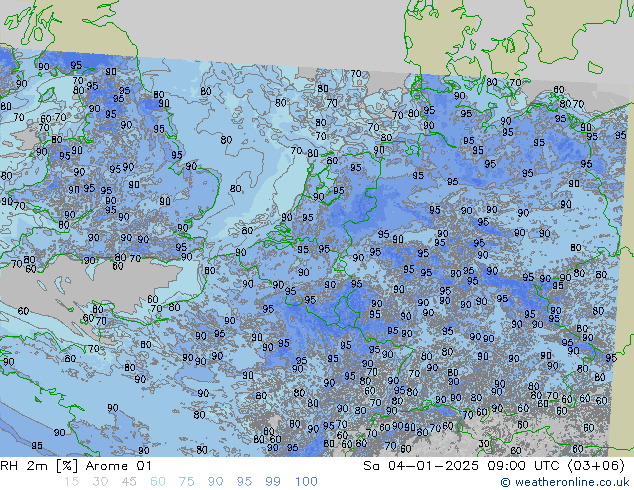Click the 30 contour label on the map
This screenshot has width=634, height=490.
click(x=484, y=444)
